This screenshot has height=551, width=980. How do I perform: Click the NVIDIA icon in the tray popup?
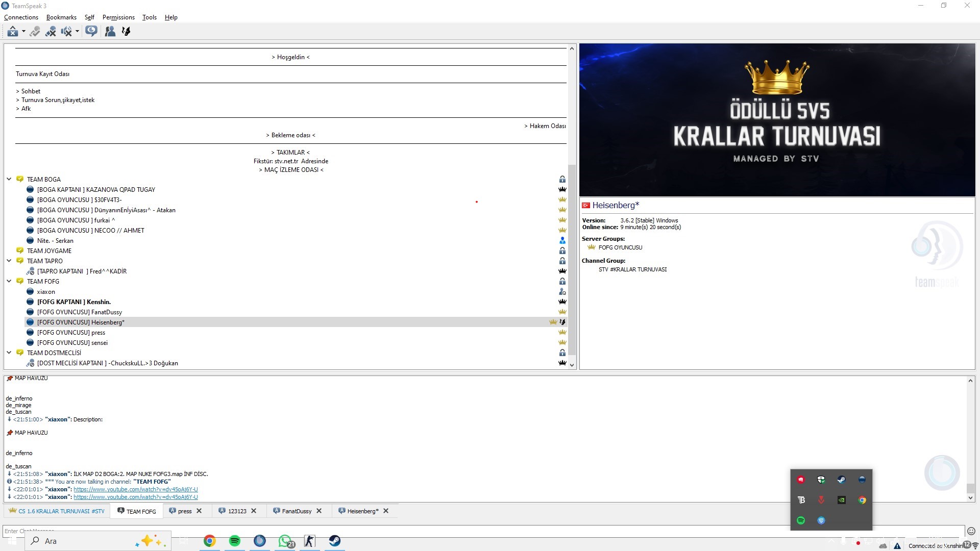(x=841, y=500)
